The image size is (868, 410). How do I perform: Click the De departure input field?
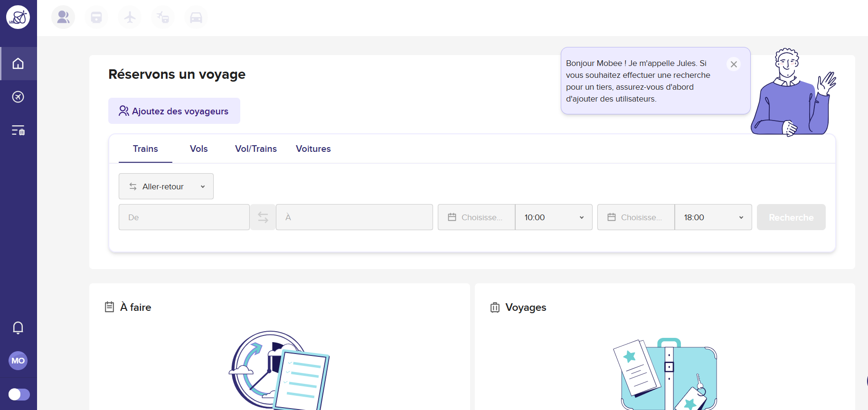[184, 217]
